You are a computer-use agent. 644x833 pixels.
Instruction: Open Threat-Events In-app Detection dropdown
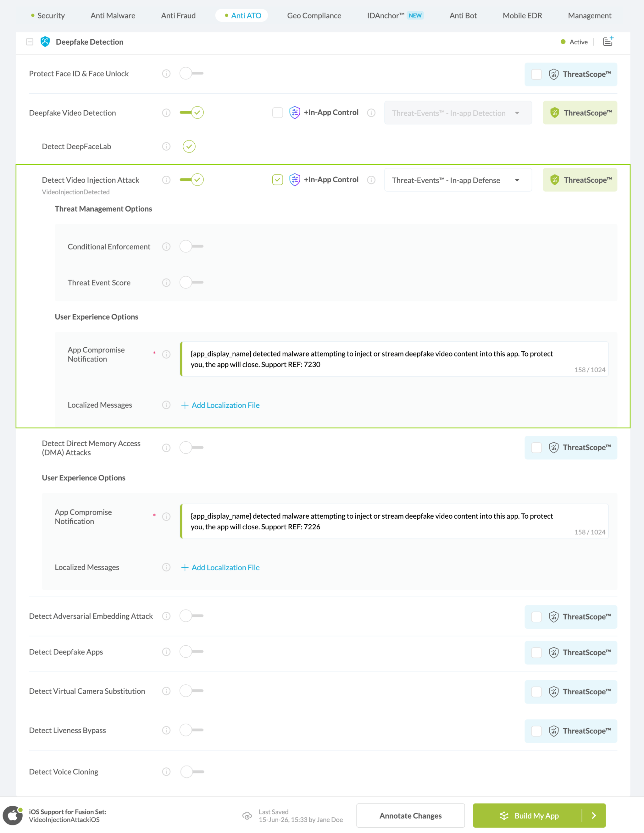[x=458, y=113]
